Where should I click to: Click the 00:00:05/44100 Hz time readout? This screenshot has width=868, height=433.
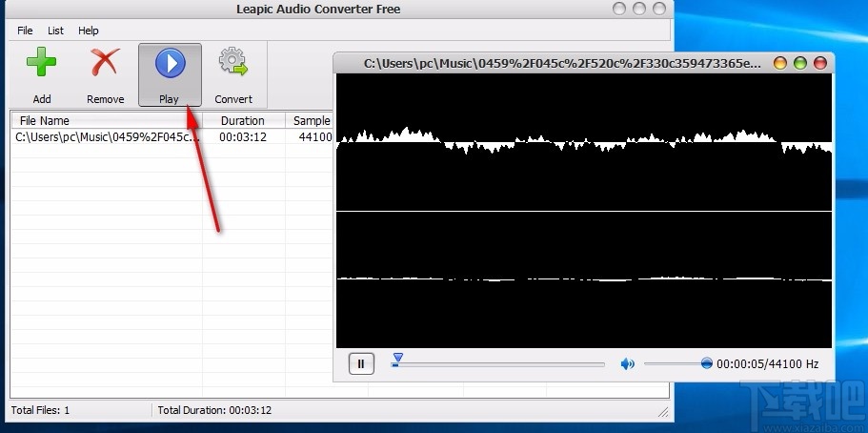[x=767, y=364]
